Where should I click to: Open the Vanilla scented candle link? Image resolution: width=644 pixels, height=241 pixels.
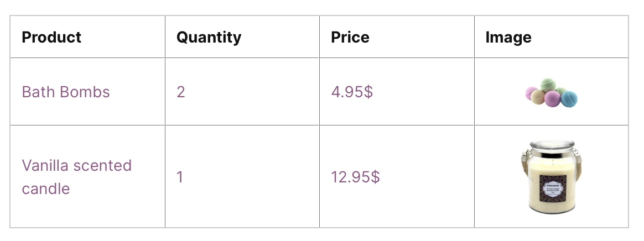pyautogui.click(x=76, y=177)
